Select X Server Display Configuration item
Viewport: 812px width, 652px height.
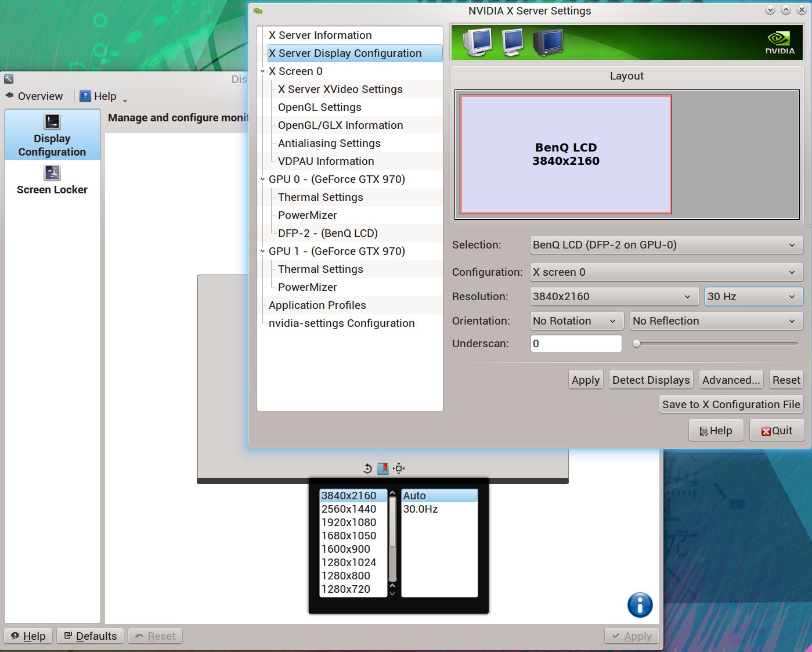(355, 53)
